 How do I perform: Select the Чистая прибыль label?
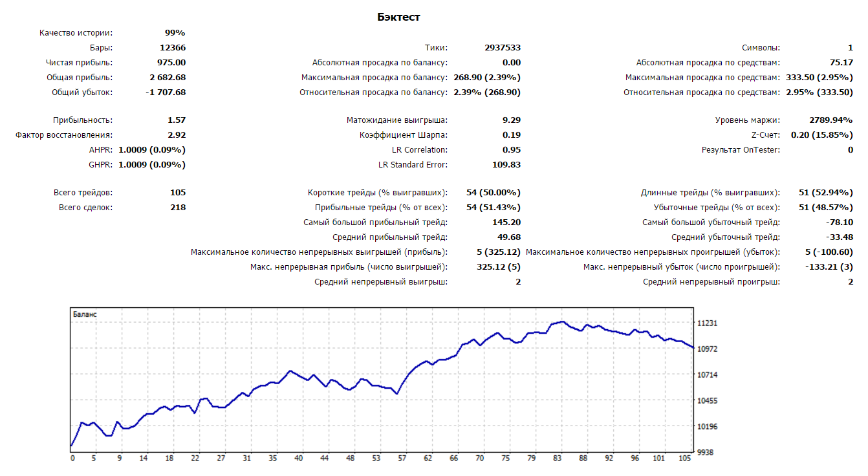pos(79,63)
